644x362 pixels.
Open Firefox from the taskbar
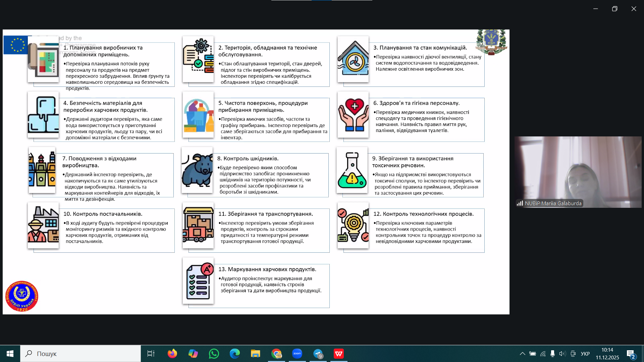coord(172,354)
